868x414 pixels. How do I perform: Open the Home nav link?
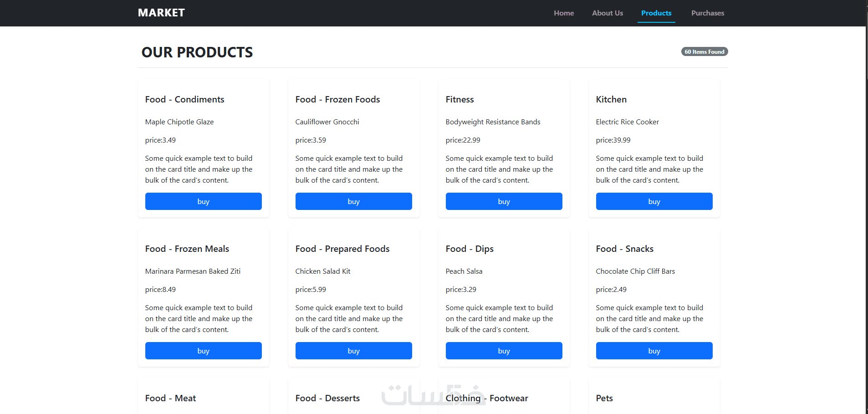(x=564, y=13)
